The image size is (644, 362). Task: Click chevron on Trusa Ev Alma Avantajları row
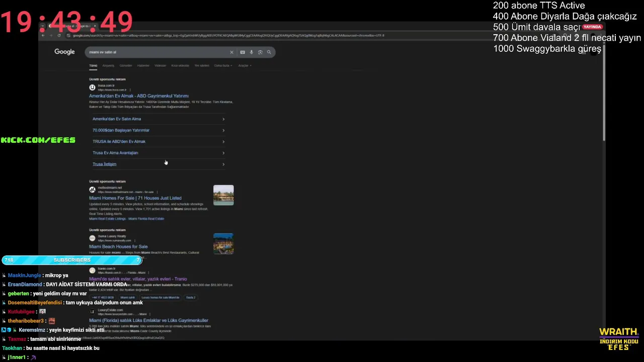[223, 153]
